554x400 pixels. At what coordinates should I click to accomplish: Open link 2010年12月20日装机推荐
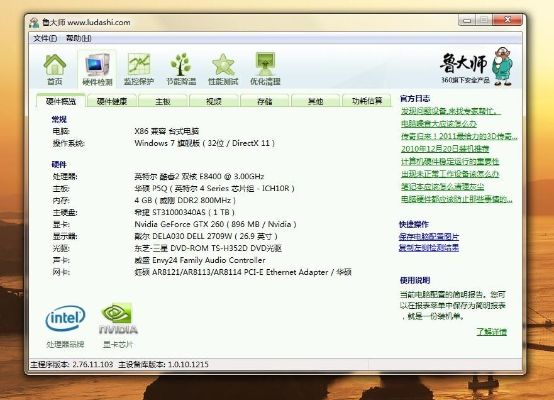(x=445, y=149)
